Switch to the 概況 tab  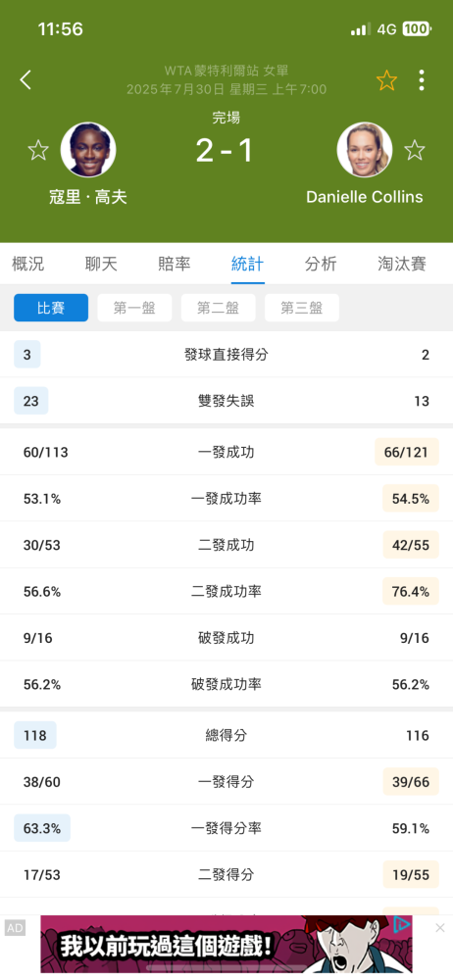tap(28, 264)
